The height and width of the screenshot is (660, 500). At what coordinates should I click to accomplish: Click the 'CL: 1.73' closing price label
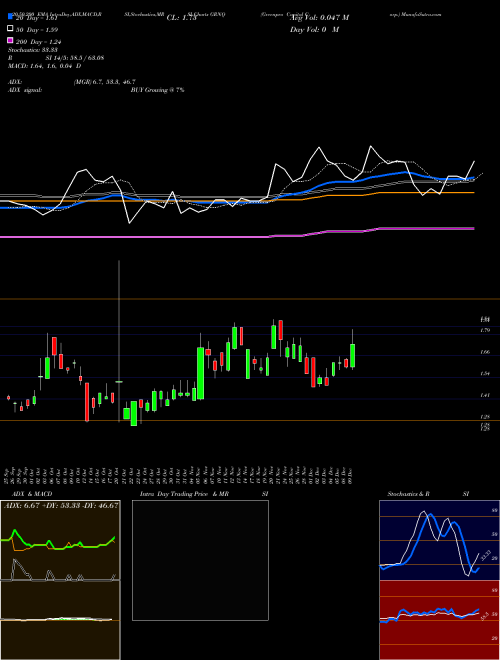[182, 18]
